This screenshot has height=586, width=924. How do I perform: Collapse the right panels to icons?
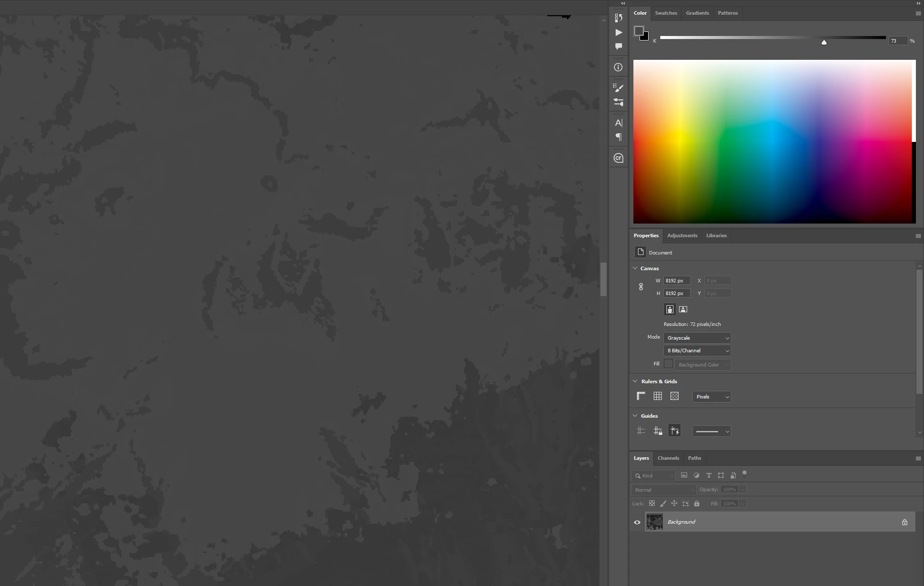918,3
